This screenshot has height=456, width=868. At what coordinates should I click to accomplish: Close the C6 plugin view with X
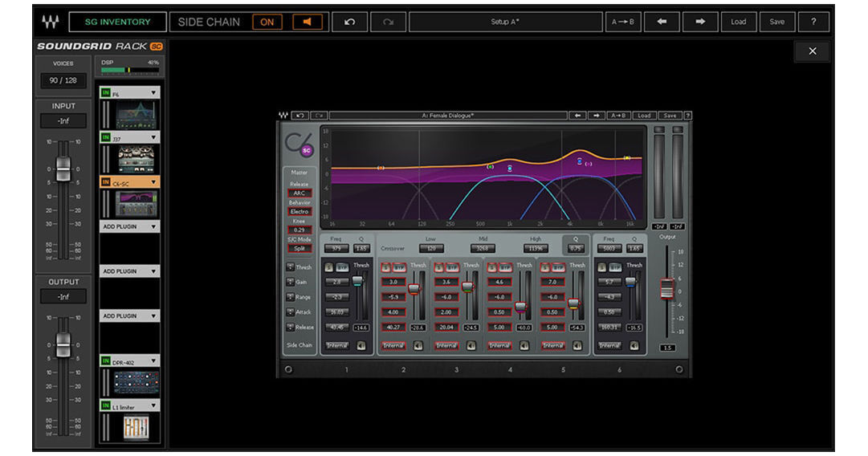pos(812,51)
